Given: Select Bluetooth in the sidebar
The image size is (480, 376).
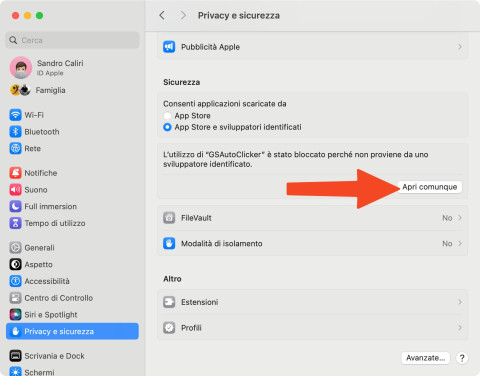Looking at the screenshot, I should pyautogui.click(x=42, y=132).
